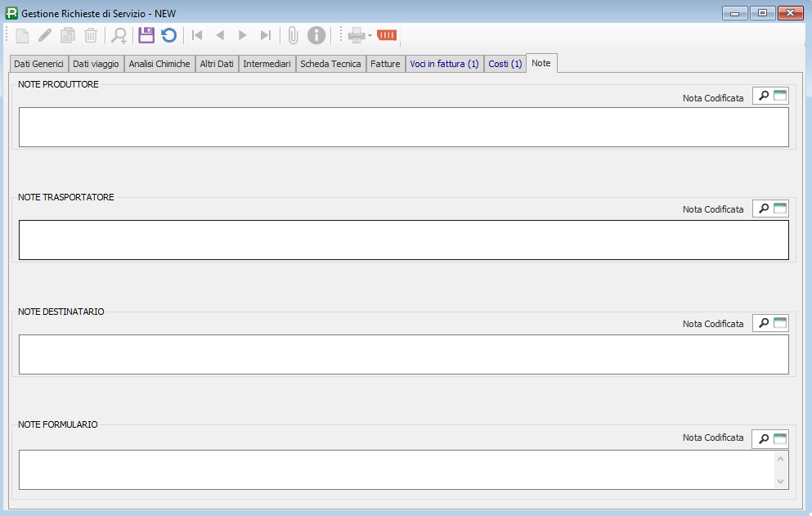This screenshot has width=812, height=516.
Task: Click the blue Undo/refresh arrow icon
Action: (x=169, y=35)
